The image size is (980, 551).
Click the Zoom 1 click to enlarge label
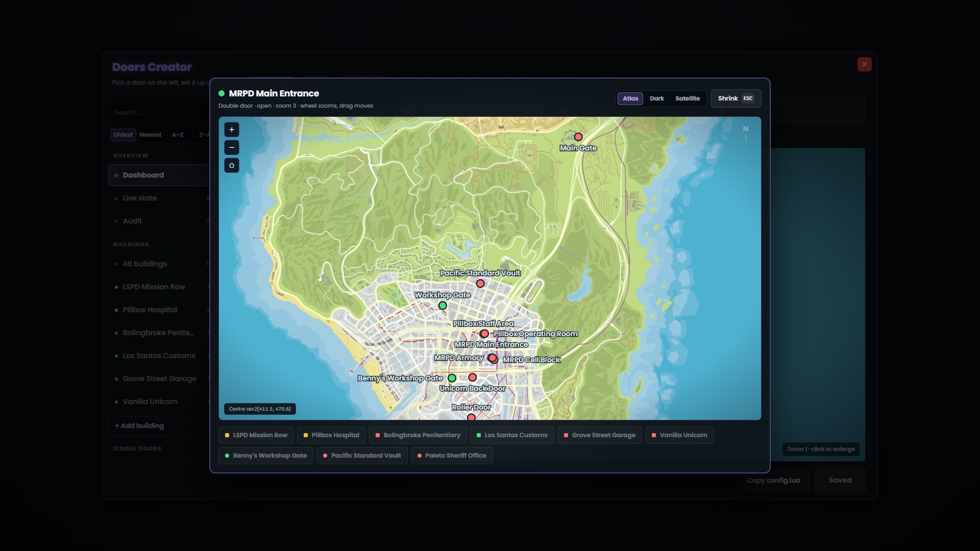pos(821,449)
